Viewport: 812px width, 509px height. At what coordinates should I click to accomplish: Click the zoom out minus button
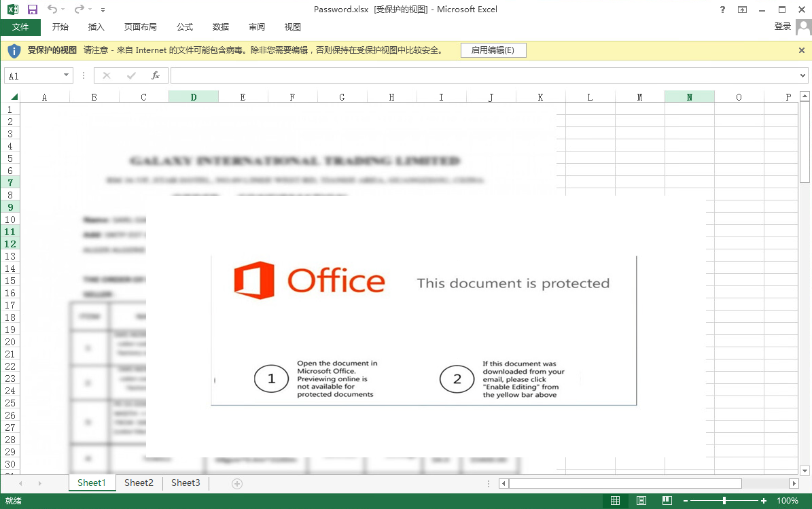click(x=686, y=501)
